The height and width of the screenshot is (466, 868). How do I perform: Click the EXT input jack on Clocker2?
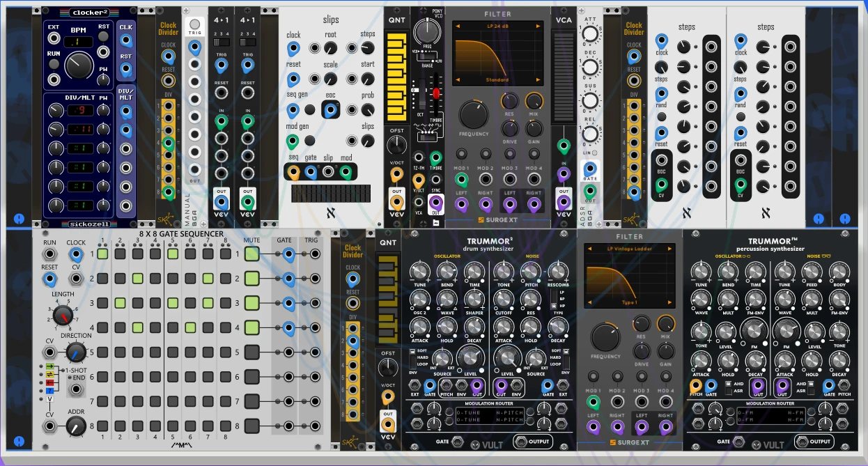[54, 37]
